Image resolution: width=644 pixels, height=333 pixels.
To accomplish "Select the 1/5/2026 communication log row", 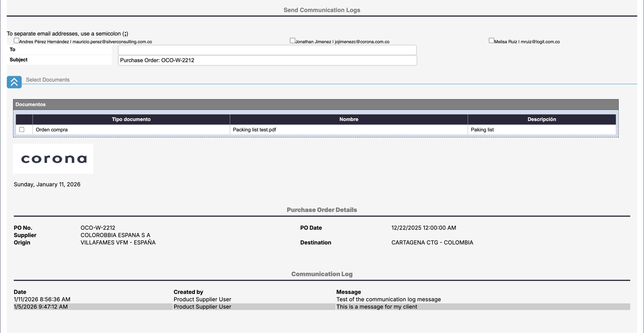I will [x=41, y=307].
